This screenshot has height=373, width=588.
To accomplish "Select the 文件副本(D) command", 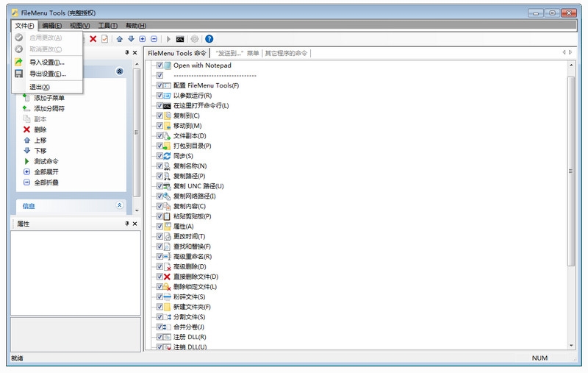I will [x=190, y=136].
